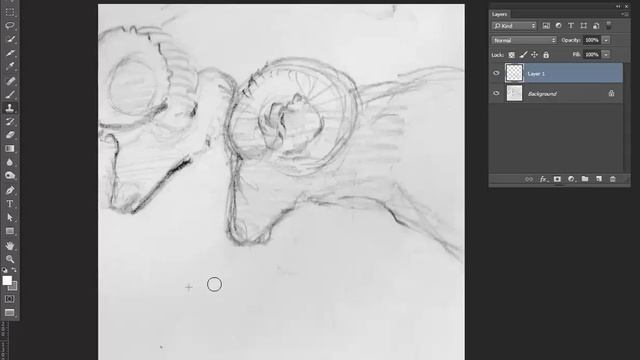Viewport: 640px width, 360px height.
Task: Lock image pixels with brush icon
Action: coord(523,55)
